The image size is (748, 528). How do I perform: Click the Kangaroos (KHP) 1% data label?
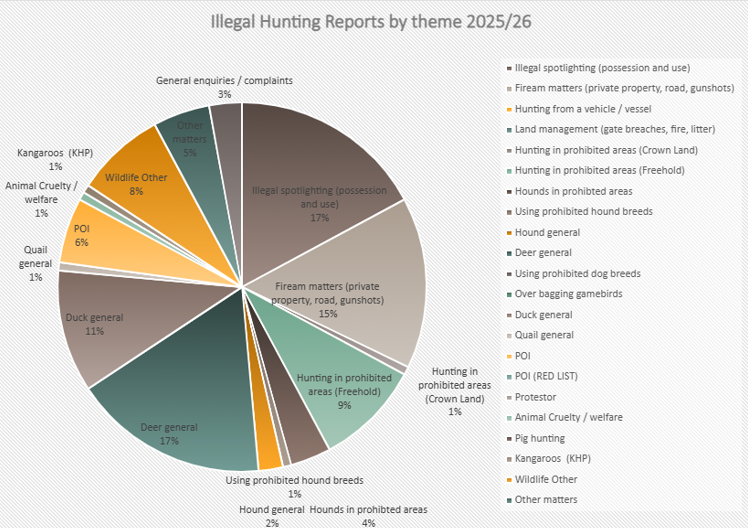tap(54, 160)
